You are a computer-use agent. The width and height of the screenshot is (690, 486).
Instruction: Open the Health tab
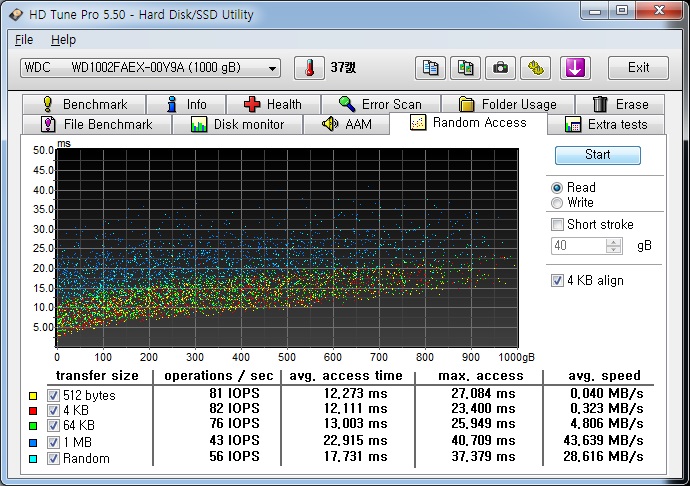[x=273, y=104]
